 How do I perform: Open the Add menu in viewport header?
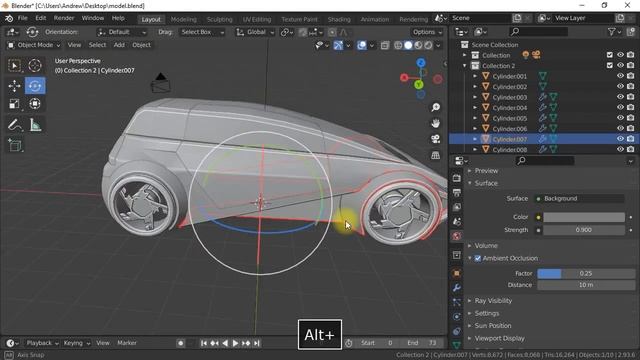click(x=119, y=45)
